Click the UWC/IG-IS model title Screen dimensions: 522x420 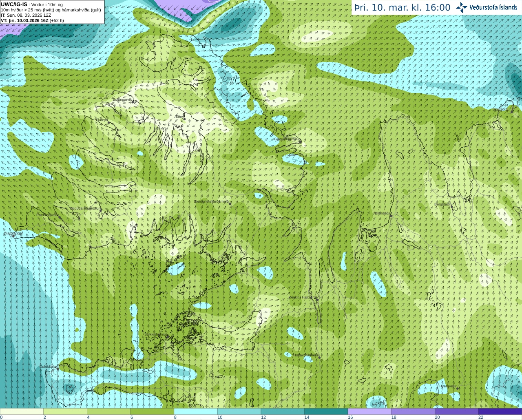(x=14, y=4)
